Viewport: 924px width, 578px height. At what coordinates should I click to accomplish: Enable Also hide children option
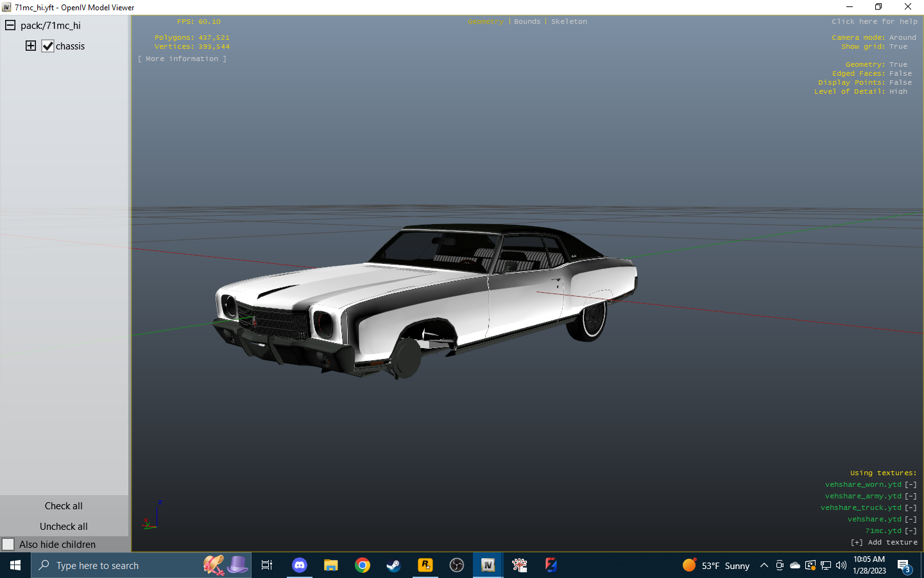click(8, 544)
